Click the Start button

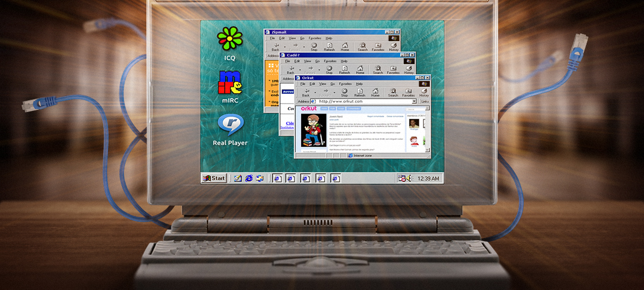pos(214,178)
